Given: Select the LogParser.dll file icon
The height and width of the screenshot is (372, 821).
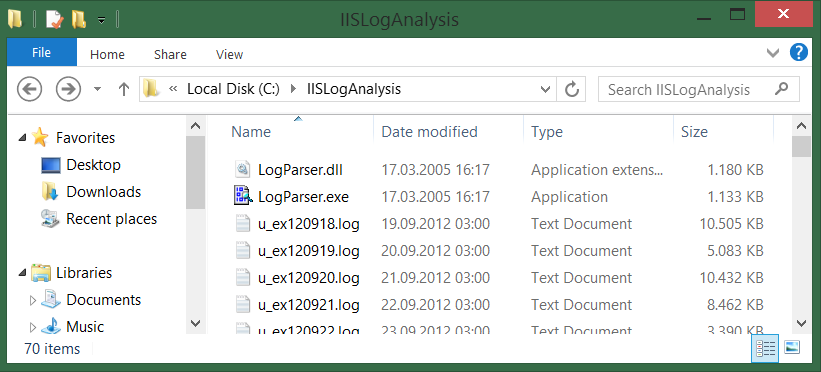Looking at the screenshot, I should tap(243, 170).
